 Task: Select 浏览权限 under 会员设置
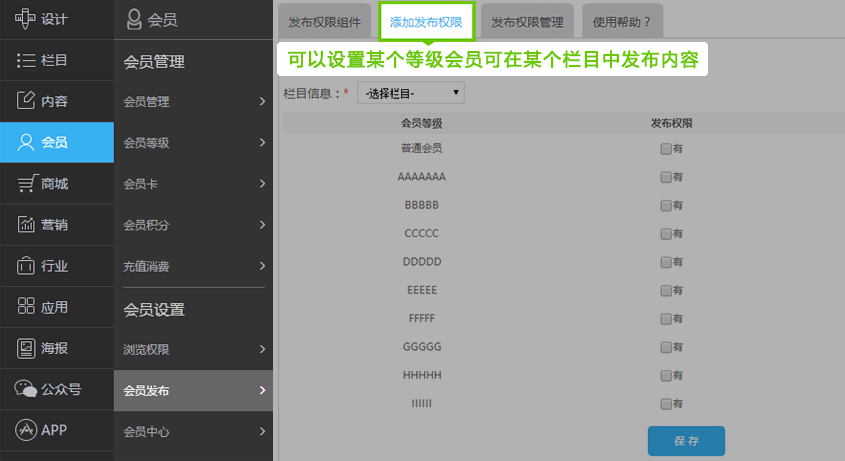coord(192,349)
